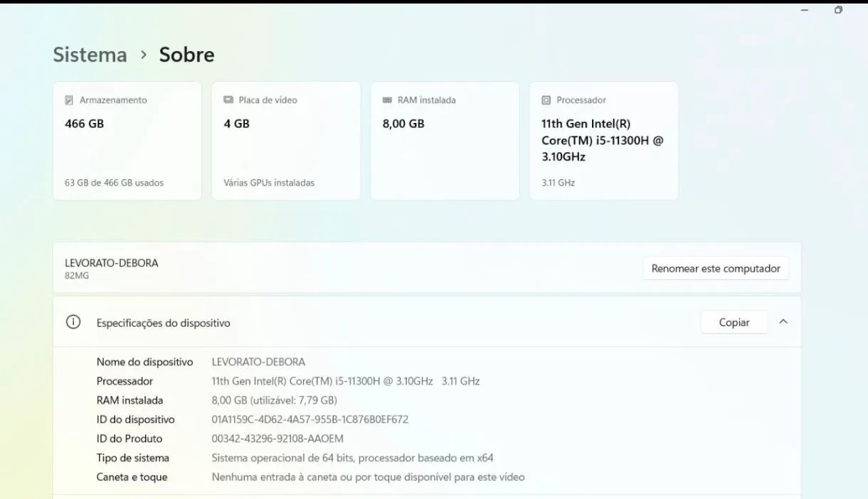
Task: Click the Nenhuma entrada à caneta value
Action: pos(369,477)
